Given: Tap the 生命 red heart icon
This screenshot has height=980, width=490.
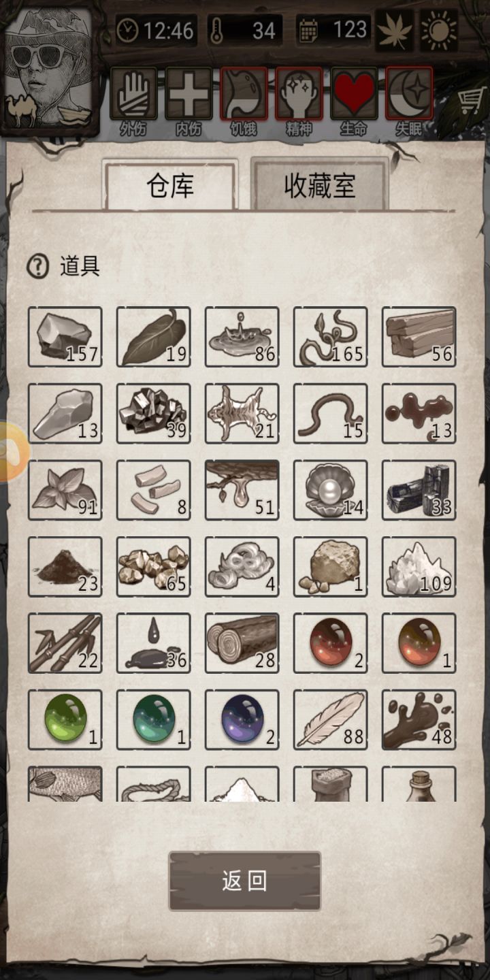Looking at the screenshot, I should coord(354,93).
